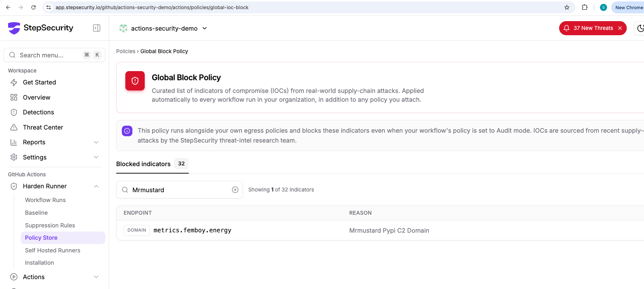Reload the page
This screenshot has height=289, width=644.
(33, 7)
